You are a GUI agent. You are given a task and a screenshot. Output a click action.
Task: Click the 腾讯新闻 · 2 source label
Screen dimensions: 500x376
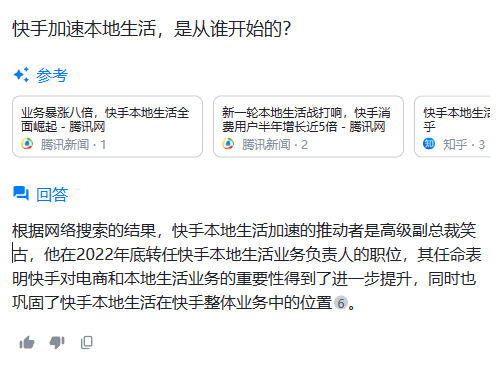coord(275,145)
